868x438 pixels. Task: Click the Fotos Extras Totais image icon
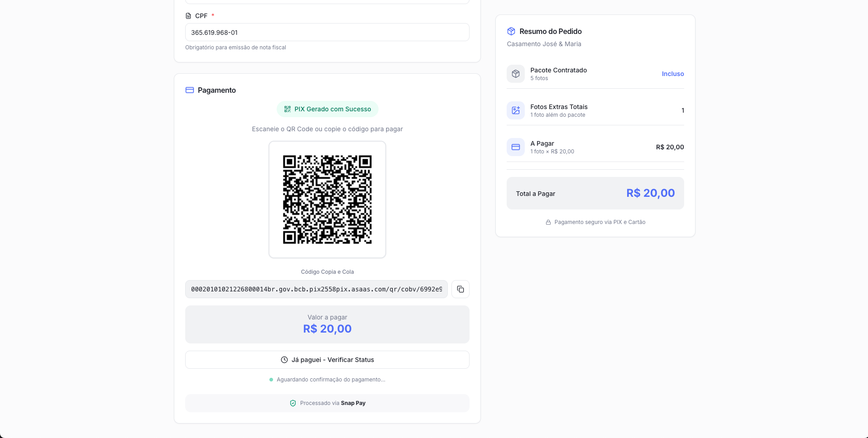(516, 110)
